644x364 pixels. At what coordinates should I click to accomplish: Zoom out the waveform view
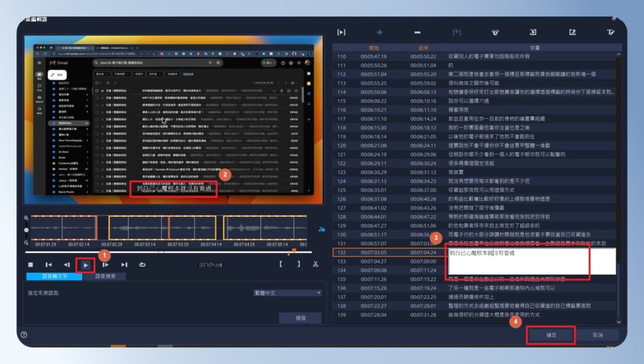pyautogui.click(x=26, y=243)
